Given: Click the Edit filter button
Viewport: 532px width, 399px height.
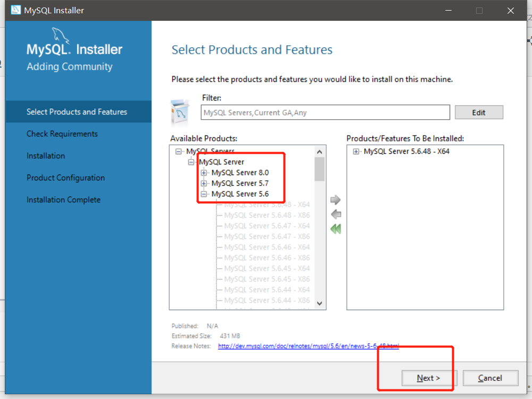Looking at the screenshot, I should pyautogui.click(x=479, y=113).
